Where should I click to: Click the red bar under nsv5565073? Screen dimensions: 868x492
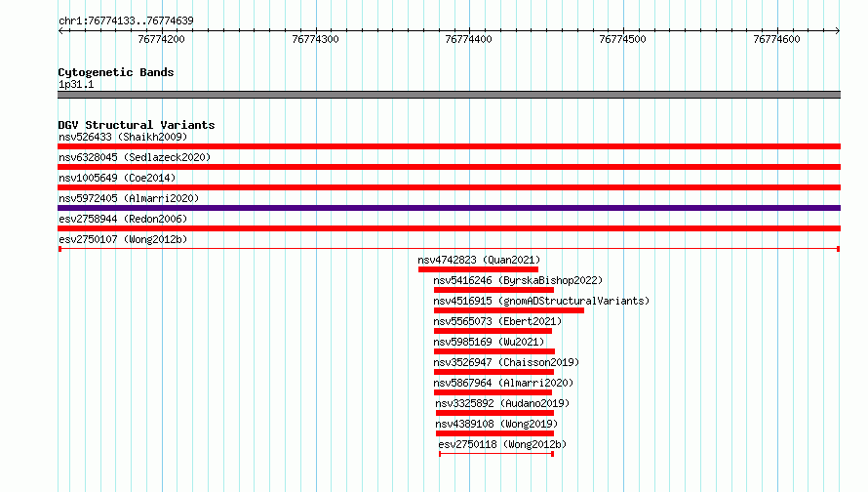[x=493, y=331]
